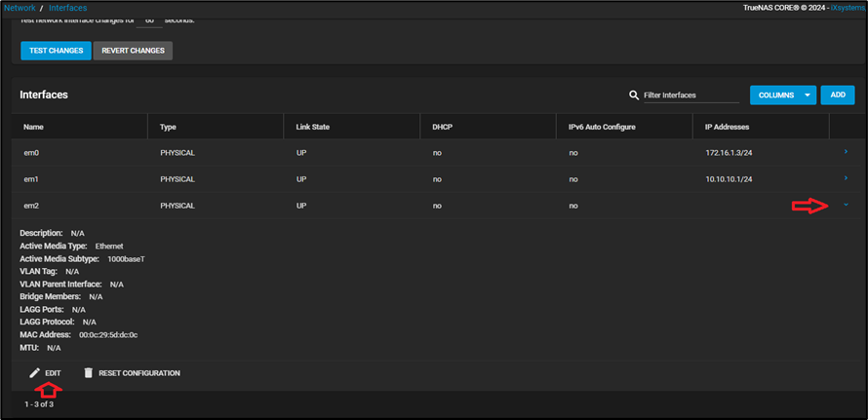
Task: Sort by the Type column header
Action: point(169,127)
